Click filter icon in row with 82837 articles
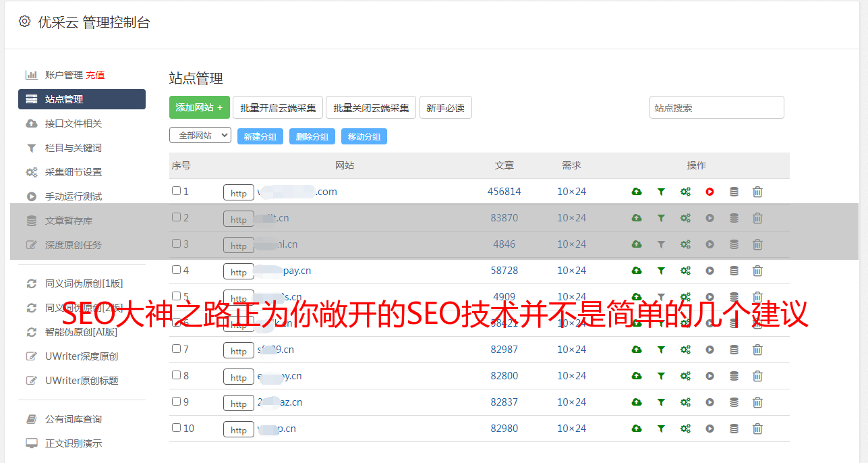The height and width of the screenshot is (463, 868). pos(661,402)
